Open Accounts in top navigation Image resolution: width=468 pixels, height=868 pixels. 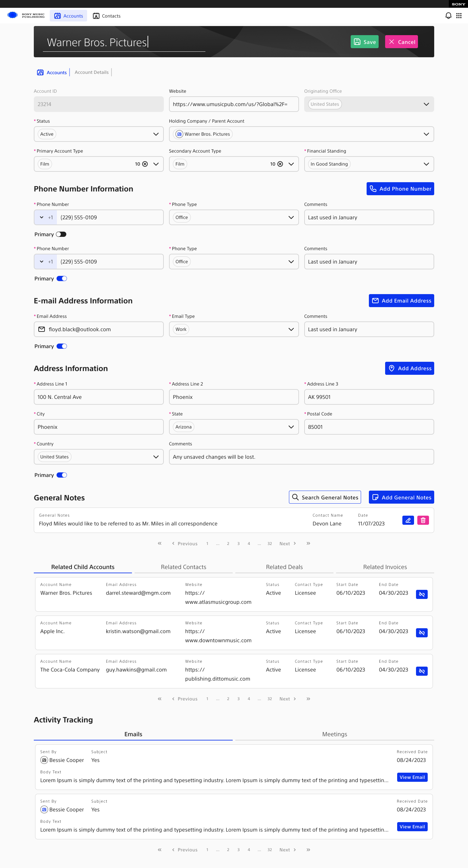[x=68, y=16]
